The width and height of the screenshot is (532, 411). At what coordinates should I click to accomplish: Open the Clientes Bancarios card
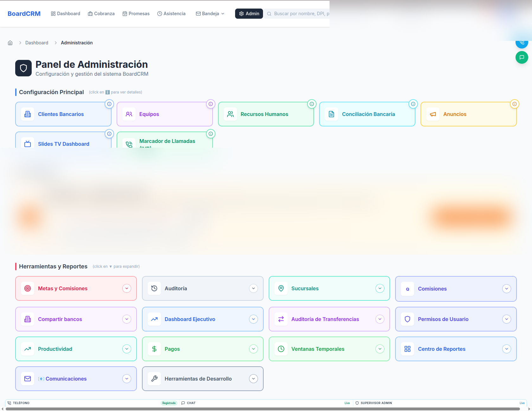pos(63,114)
